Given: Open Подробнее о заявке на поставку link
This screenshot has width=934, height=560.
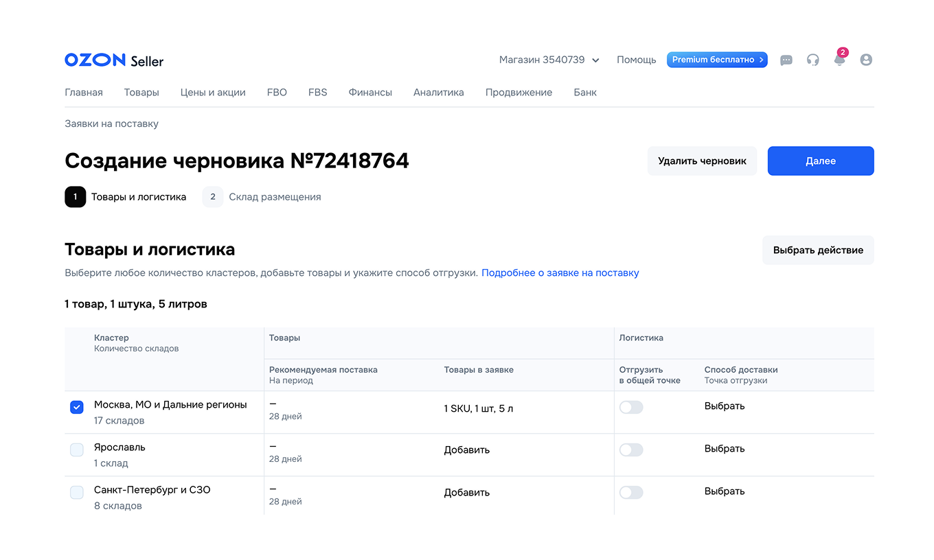Looking at the screenshot, I should (560, 272).
